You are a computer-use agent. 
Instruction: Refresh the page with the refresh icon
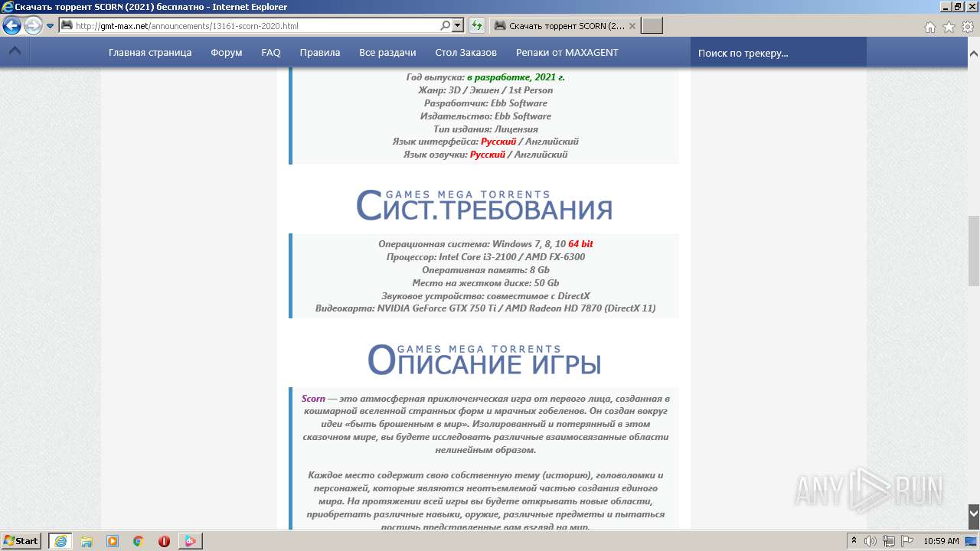[x=477, y=26]
